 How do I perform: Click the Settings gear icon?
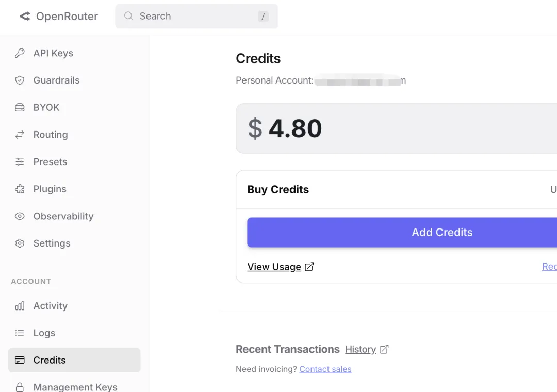(20, 243)
